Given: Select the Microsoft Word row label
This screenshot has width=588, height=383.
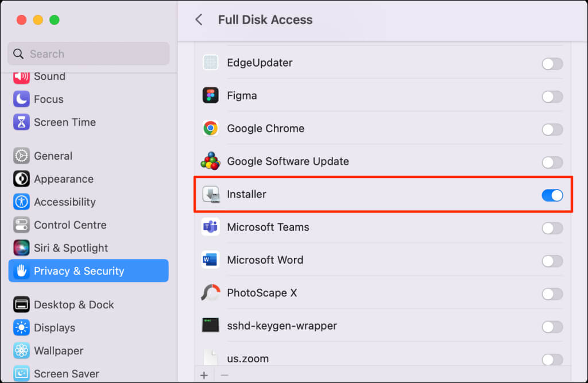Looking at the screenshot, I should [x=265, y=260].
